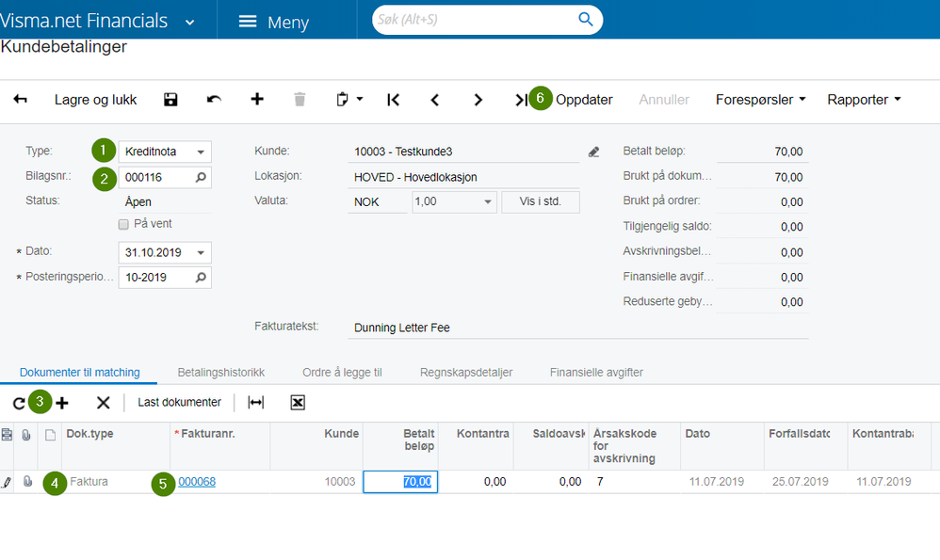Image resolution: width=940 pixels, height=560 pixels.
Task: Click the pencil edit icon next to Kunde
Action: 593,152
